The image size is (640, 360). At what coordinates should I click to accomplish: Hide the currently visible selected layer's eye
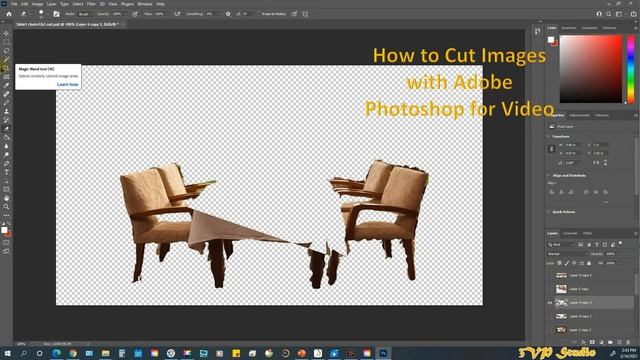(x=549, y=303)
